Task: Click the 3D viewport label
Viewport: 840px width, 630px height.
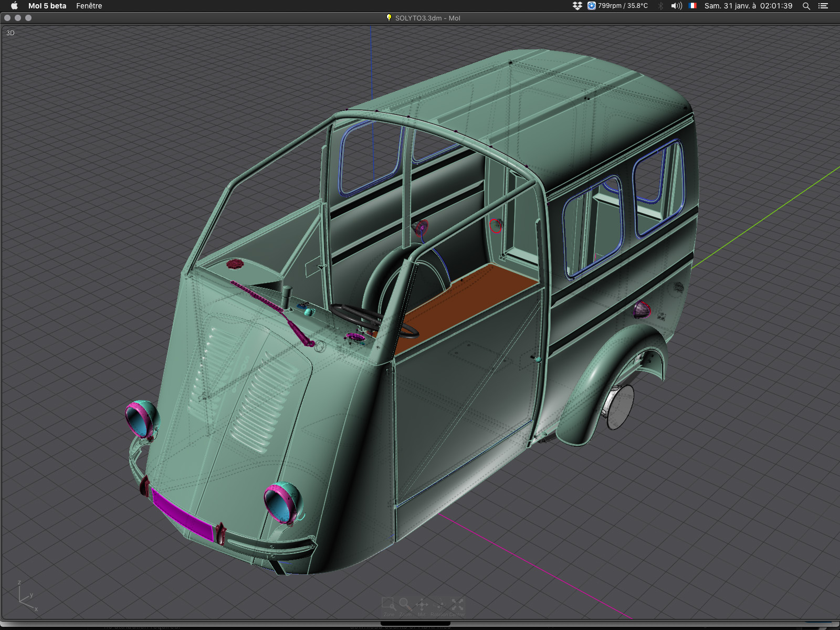Action: [x=10, y=33]
